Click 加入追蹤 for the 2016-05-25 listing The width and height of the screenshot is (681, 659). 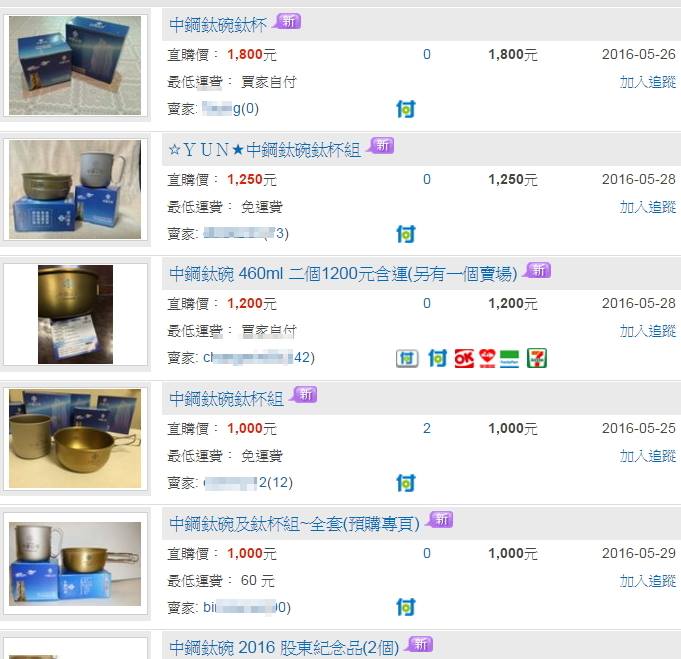pos(648,456)
